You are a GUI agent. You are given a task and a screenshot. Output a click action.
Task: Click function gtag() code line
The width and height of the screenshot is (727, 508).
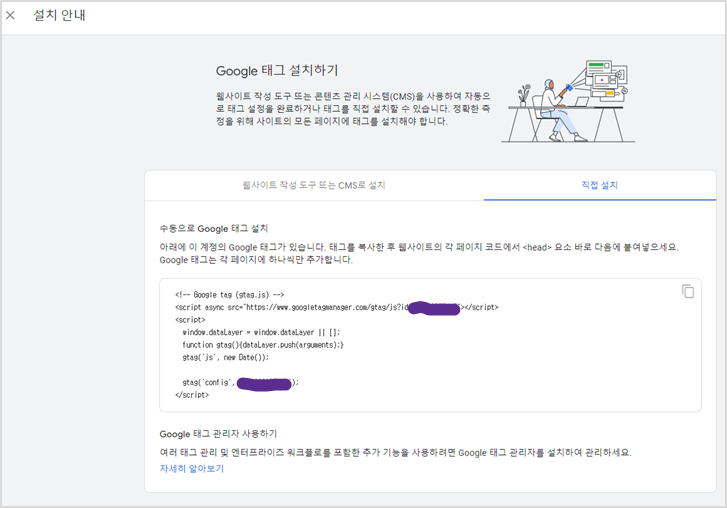click(x=262, y=345)
